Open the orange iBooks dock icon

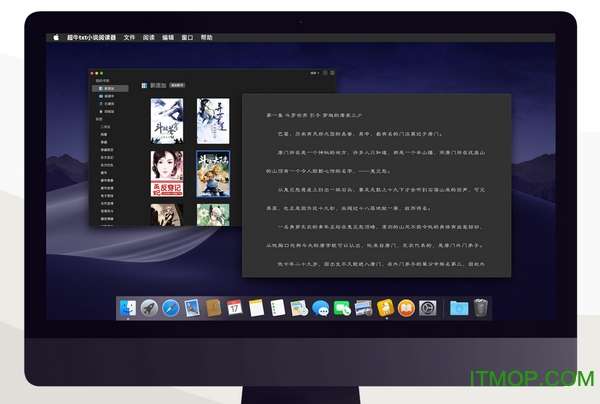coord(406,309)
